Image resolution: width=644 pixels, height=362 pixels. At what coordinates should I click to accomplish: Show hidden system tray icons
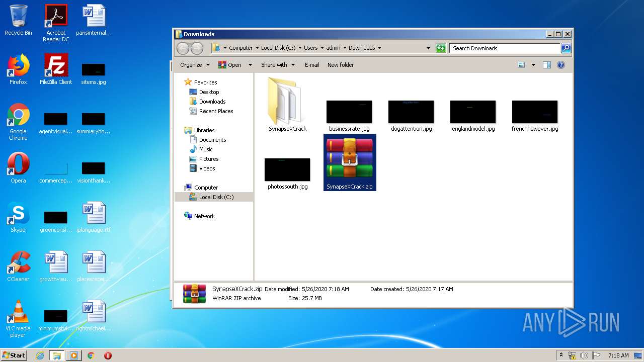coord(561,355)
